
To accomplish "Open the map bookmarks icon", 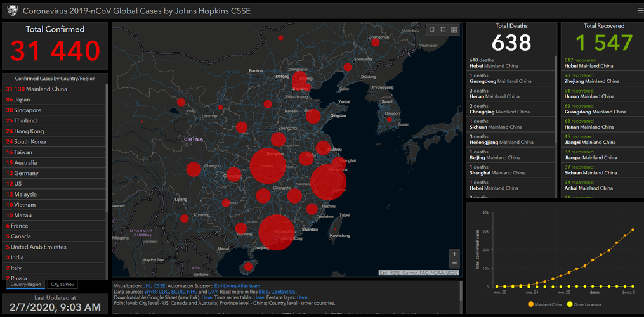I will [433, 30].
